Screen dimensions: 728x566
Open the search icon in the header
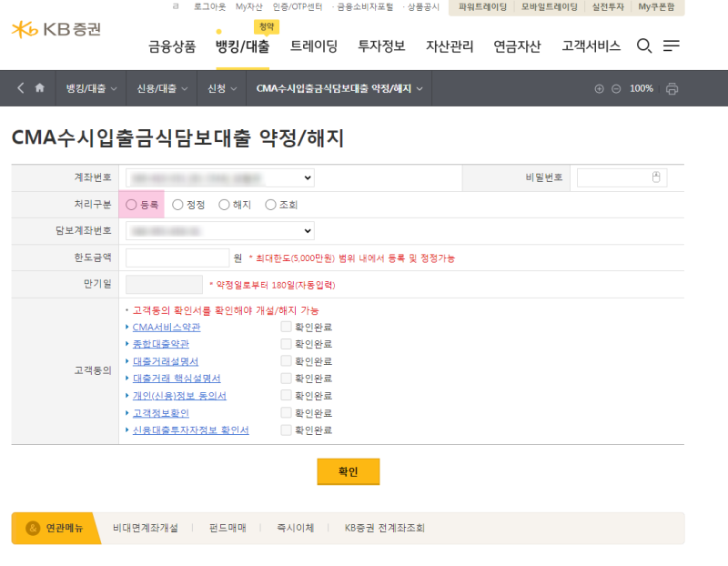pyautogui.click(x=644, y=45)
